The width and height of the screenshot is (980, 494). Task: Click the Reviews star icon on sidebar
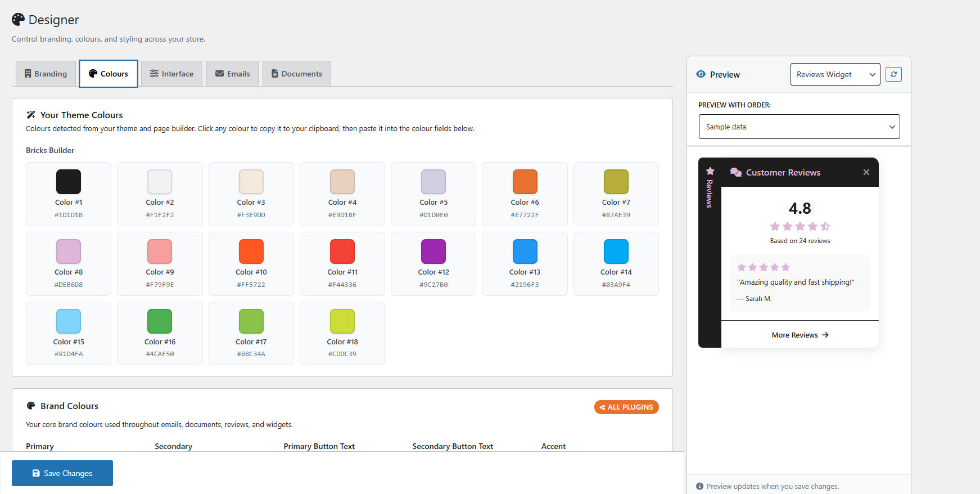pyautogui.click(x=710, y=171)
